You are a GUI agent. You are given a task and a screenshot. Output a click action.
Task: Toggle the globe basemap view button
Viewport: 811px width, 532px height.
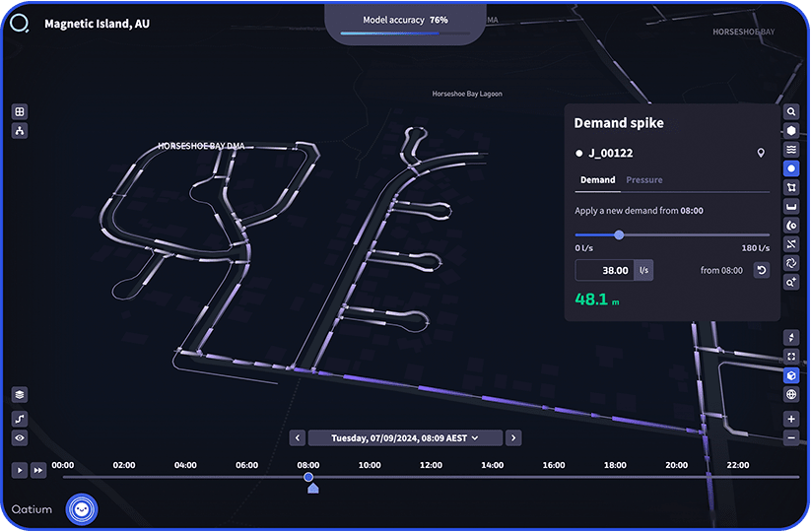click(791, 395)
